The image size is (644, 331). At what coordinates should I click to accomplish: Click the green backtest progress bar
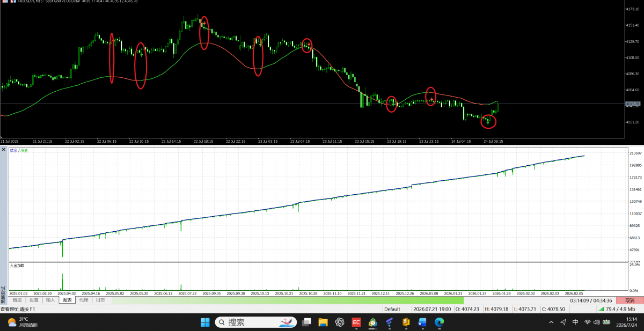pos(287,300)
